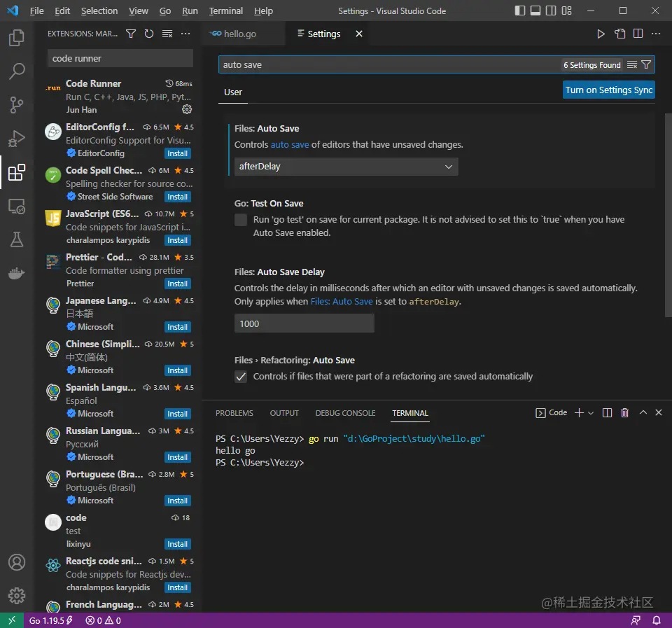Split the terminal panel
The image size is (672, 628).
(x=607, y=412)
